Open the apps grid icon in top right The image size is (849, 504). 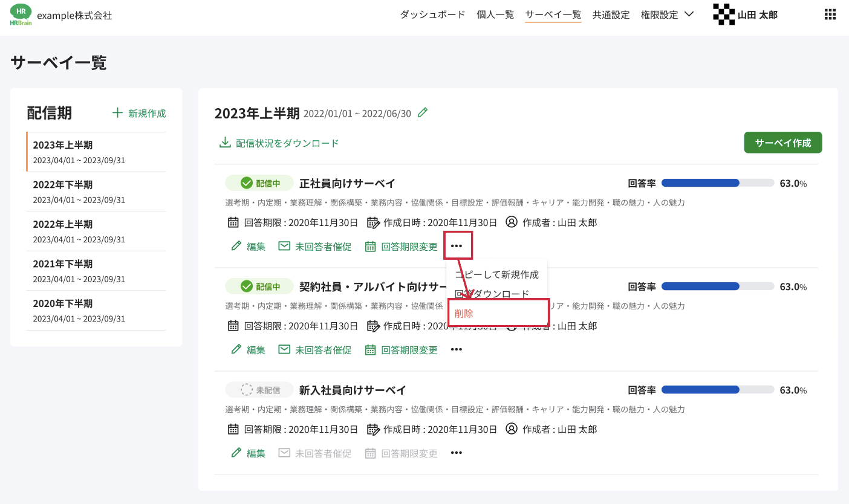(x=830, y=14)
